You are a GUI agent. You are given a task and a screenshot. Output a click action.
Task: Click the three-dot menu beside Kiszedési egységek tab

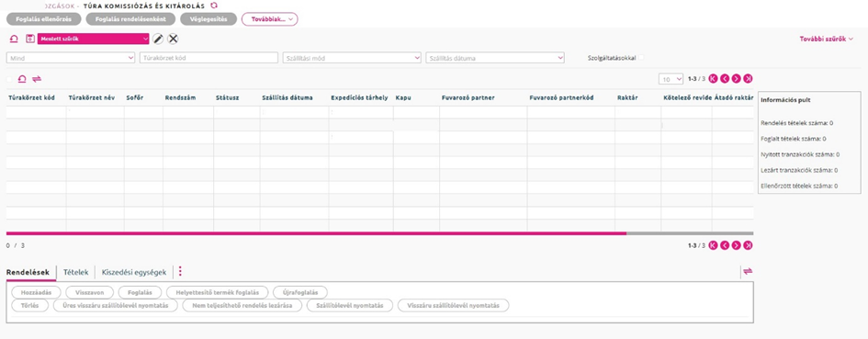(x=180, y=272)
